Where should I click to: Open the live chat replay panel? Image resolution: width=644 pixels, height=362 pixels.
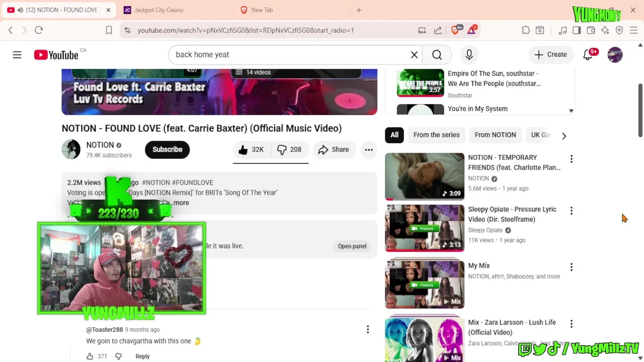coord(352,246)
